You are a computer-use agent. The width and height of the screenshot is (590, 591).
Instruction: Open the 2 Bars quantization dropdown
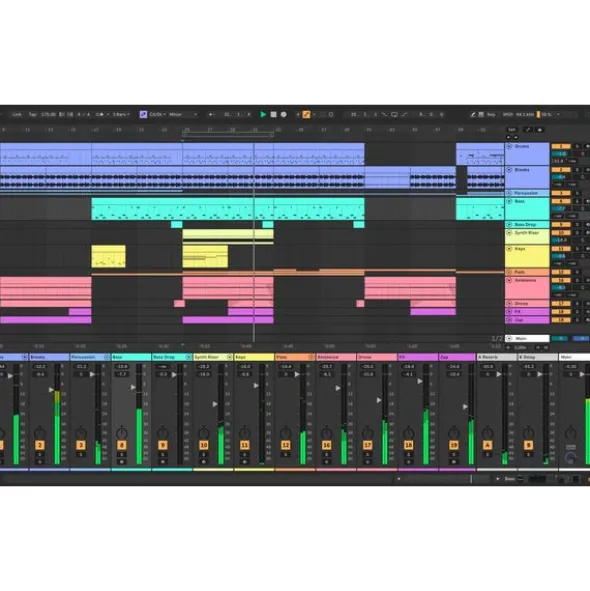121,114
